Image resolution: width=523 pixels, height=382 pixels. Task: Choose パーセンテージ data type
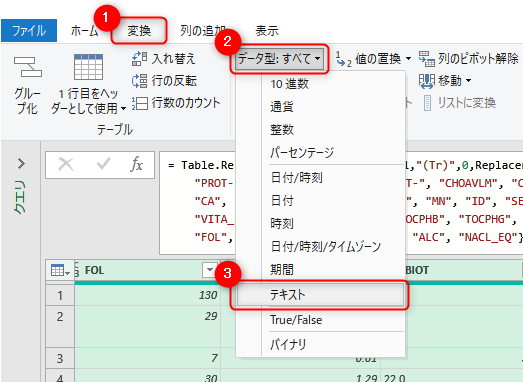point(320,152)
